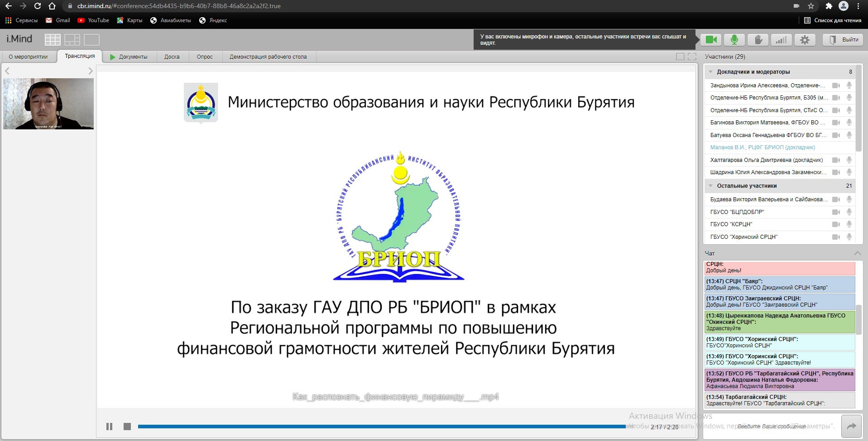Viewport: 868px width, 441px height.
Task: Collapse the Остальные участники group
Action: [711, 186]
